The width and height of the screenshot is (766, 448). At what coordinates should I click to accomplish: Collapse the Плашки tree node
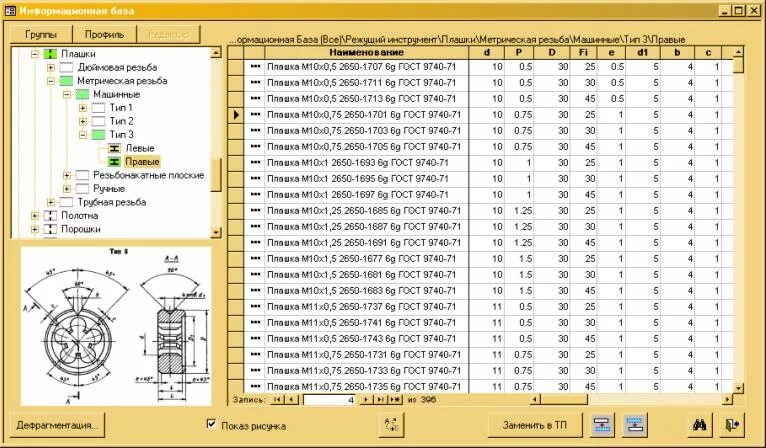point(35,54)
